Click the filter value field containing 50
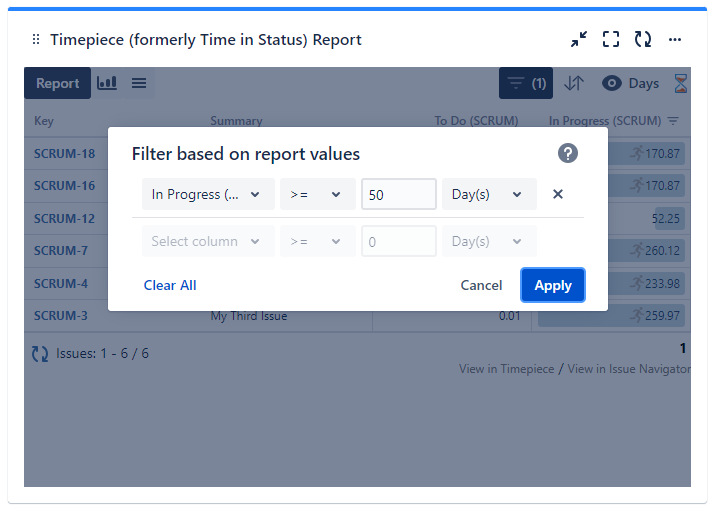 coord(398,194)
